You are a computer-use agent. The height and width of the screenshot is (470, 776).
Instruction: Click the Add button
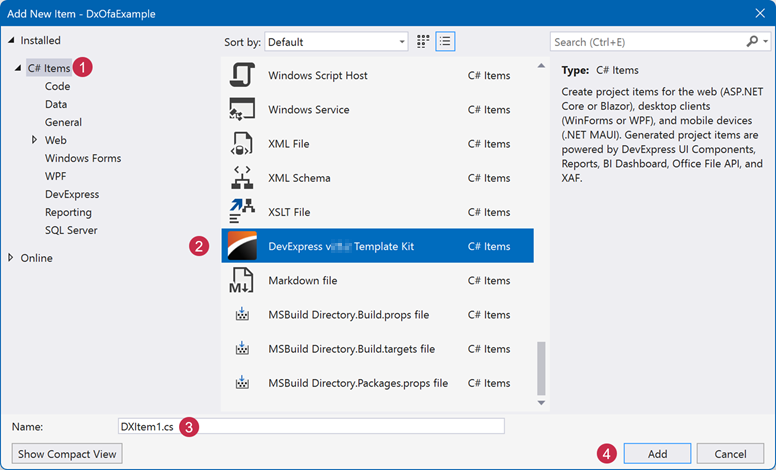click(657, 454)
